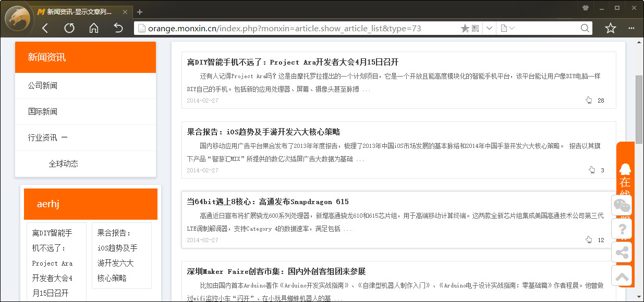644x302 pixels.
Task: Click the like count 12
Action: pyautogui.click(x=601, y=240)
